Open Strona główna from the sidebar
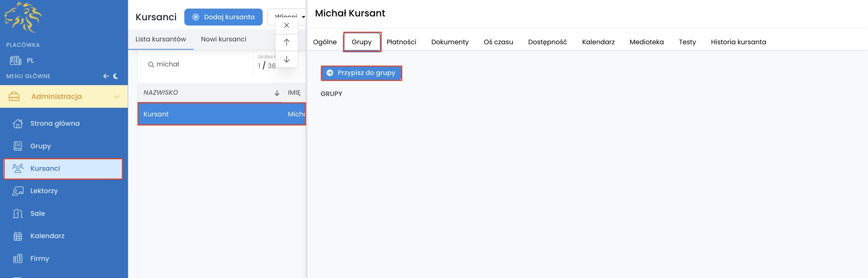This screenshot has height=278, width=868. [x=55, y=123]
